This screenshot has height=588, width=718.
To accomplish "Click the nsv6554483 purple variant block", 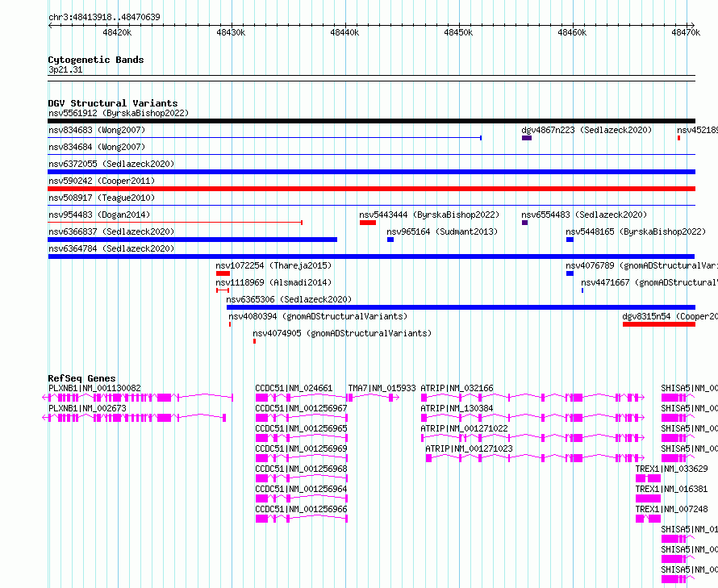I will coord(524,223).
